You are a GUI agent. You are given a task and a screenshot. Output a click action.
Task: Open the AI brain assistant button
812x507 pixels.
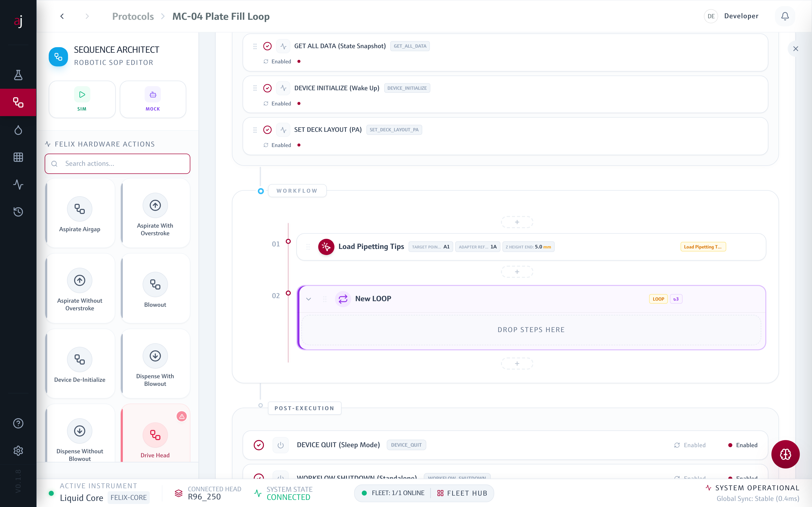tap(785, 454)
